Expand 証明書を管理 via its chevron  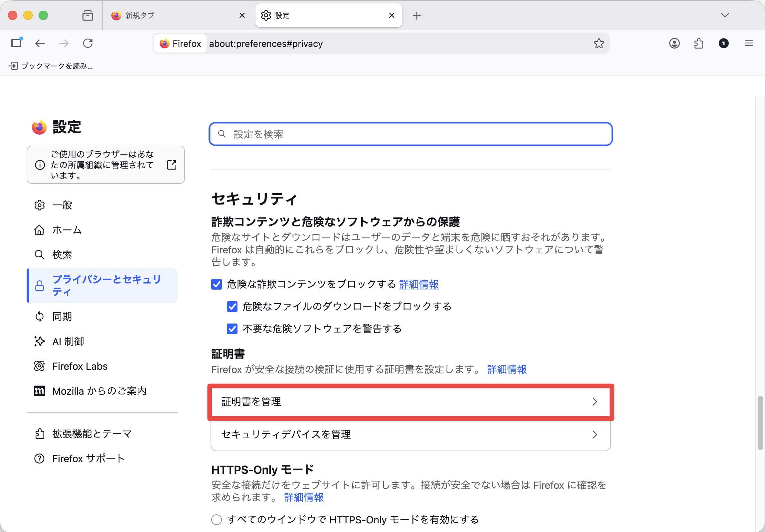pyautogui.click(x=595, y=402)
